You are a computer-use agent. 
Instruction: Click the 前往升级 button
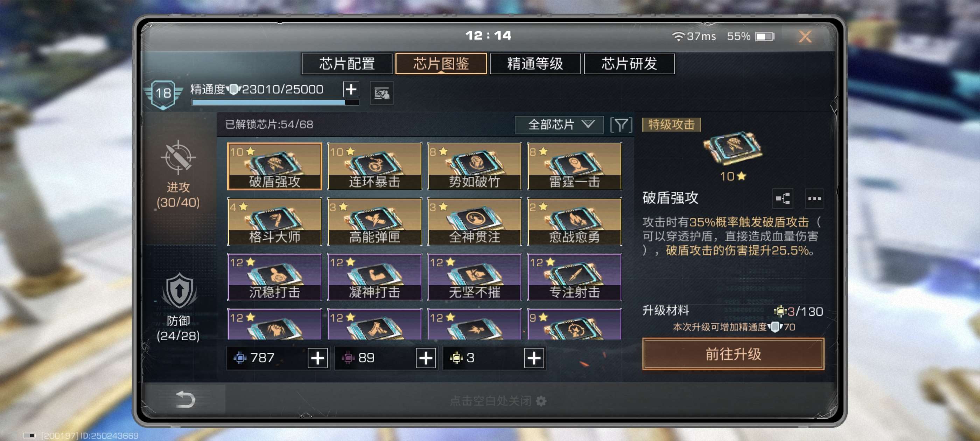click(x=733, y=354)
